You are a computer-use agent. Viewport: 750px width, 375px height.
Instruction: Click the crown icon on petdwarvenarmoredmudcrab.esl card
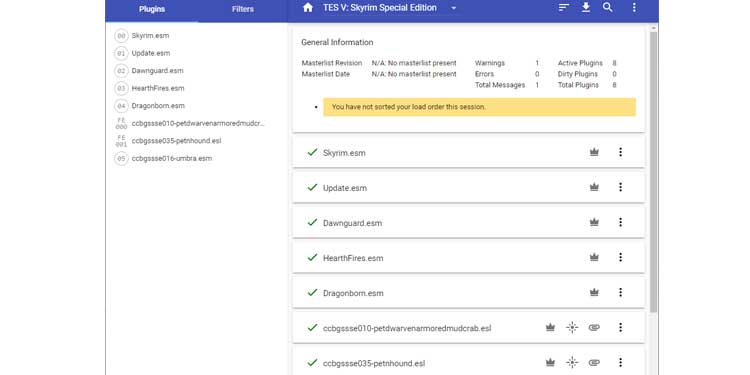(x=551, y=328)
